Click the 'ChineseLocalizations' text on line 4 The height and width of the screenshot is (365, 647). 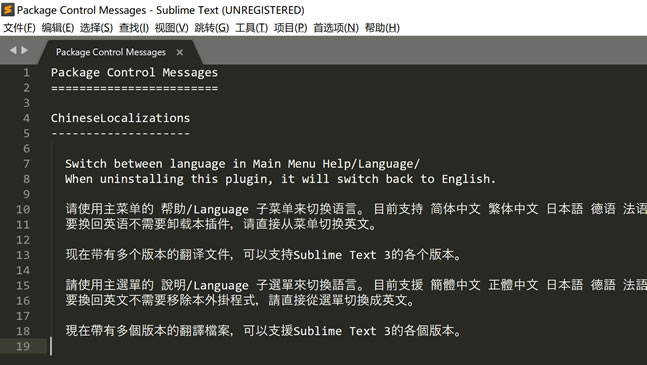click(x=120, y=118)
